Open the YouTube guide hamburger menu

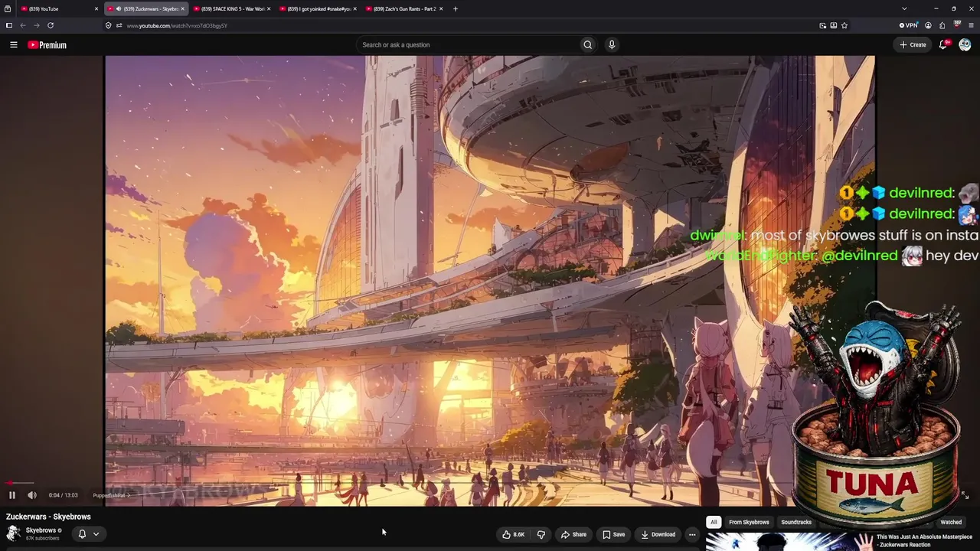[13, 44]
